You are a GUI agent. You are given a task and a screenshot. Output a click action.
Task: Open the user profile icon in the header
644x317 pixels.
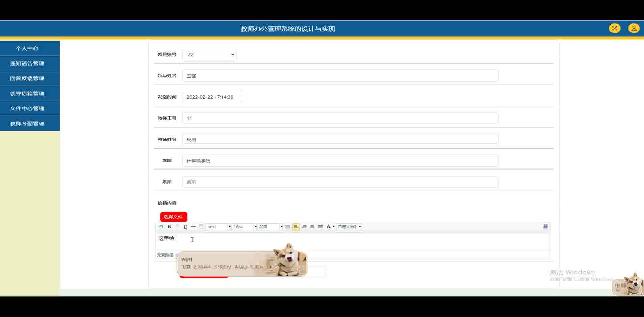tap(634, 28)
